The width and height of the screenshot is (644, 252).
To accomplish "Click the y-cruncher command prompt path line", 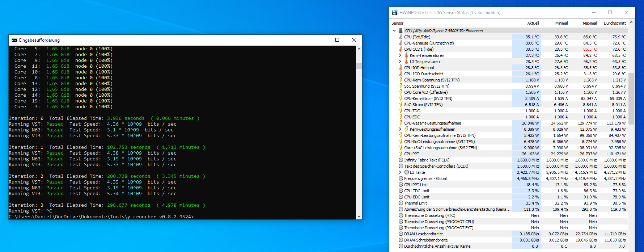I will pyautogui.click(x=101, y=217).
